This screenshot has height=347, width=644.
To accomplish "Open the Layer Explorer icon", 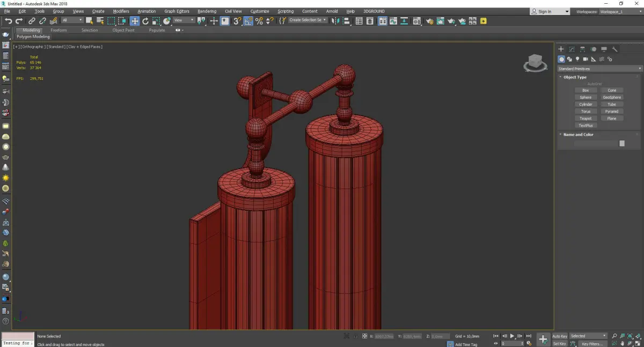I will [x=371, y=21].
